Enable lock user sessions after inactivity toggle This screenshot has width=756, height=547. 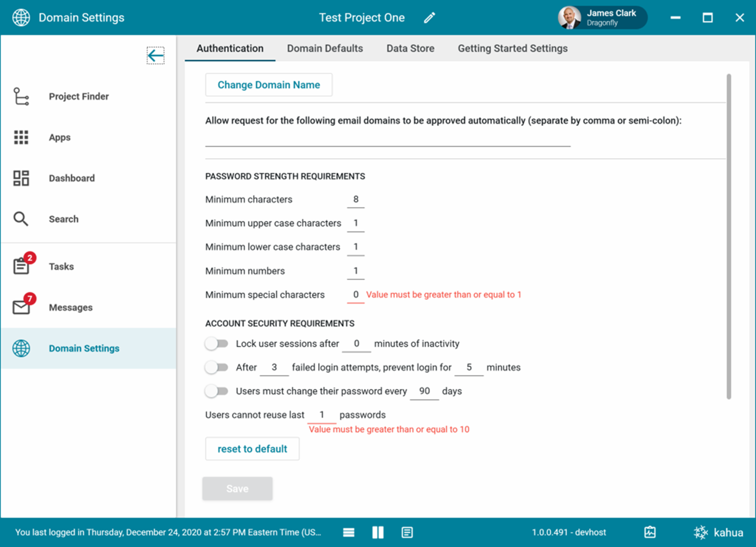(x=216, y=344)
